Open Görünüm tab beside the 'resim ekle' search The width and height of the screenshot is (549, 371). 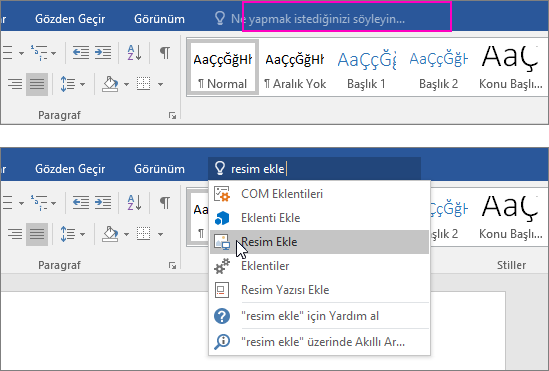click(159, 169)
